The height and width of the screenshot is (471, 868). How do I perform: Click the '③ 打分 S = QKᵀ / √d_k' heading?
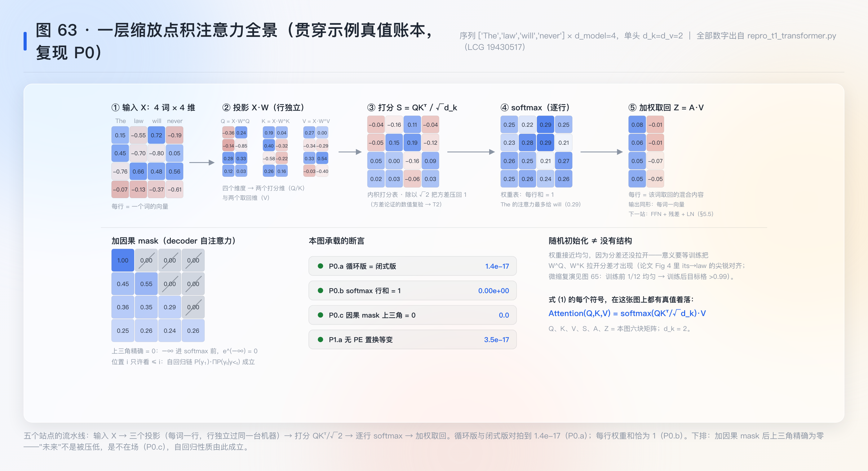412,108
